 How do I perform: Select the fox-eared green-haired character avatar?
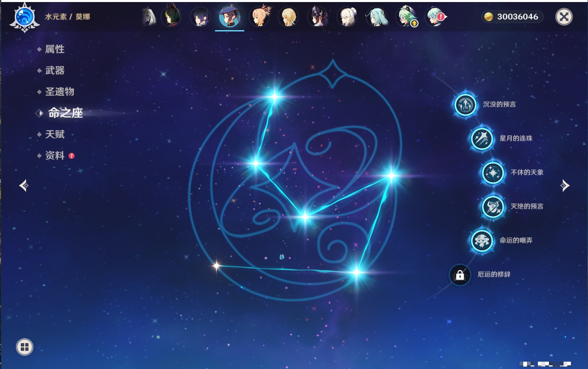click(x=171, y=16)
